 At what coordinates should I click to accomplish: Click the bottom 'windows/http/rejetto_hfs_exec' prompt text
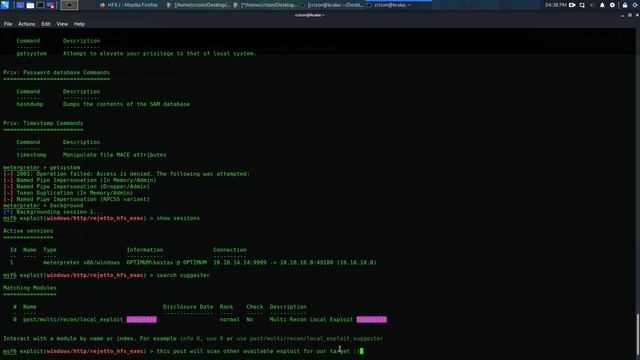(x=95, y=351)
